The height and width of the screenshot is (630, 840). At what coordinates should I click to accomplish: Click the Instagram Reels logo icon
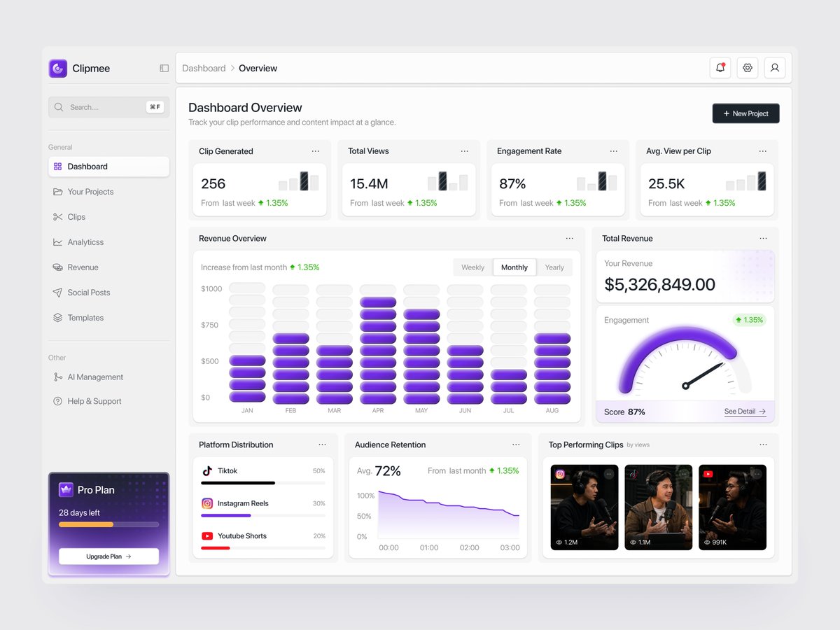point(207,503)
